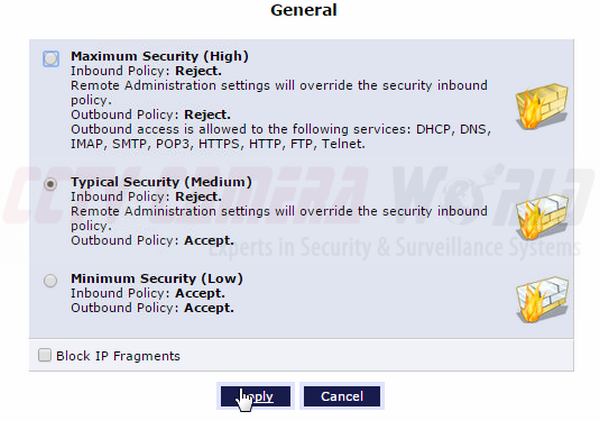The image size is (600, 421).
Task: Enable the Block IP Fragments checkbox
Action: (x=45, y=355)
